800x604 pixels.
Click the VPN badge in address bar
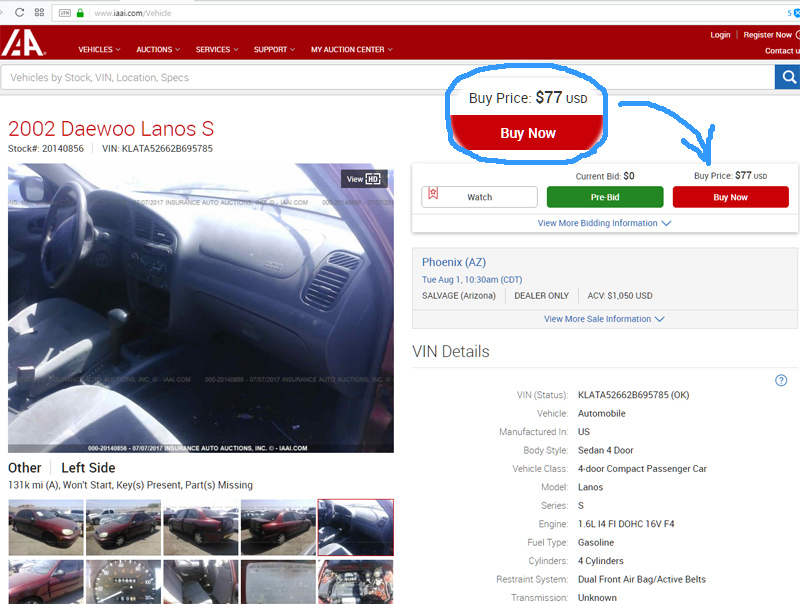pyautogui.click(x=65, y=13)
